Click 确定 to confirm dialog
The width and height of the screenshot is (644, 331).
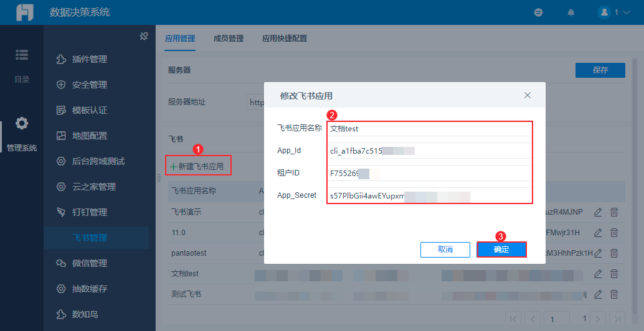click(501, 249)
